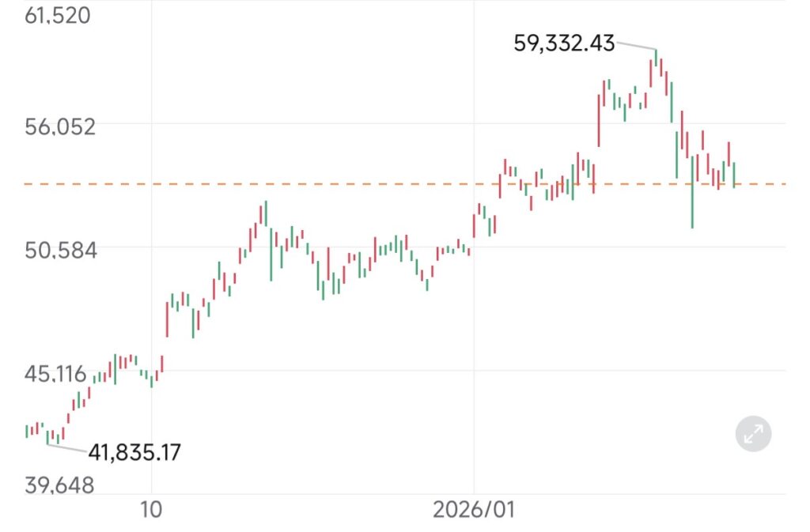Click the 41,835.17 low price label
The image size is (810, 532).
[x=134, y=453]
